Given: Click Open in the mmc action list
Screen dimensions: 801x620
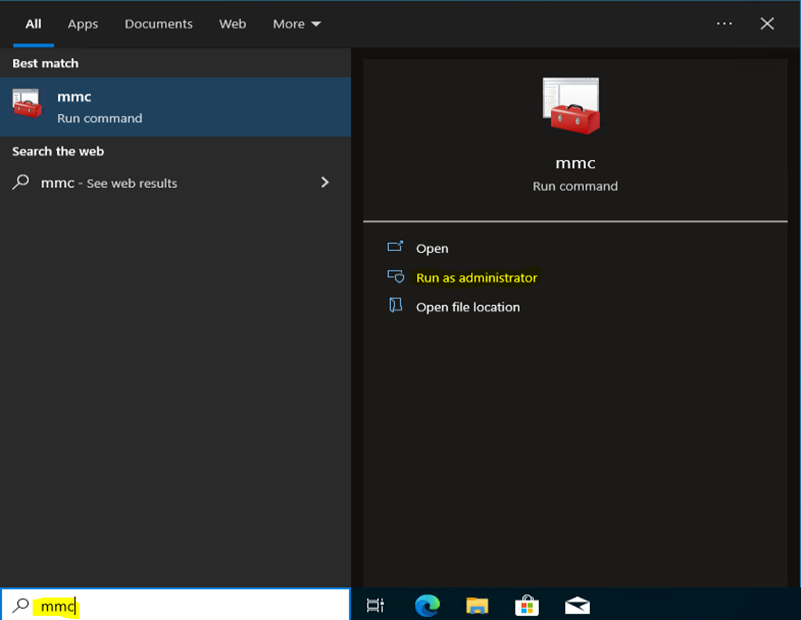Looking at the screenshot, I should coord(432,248).
